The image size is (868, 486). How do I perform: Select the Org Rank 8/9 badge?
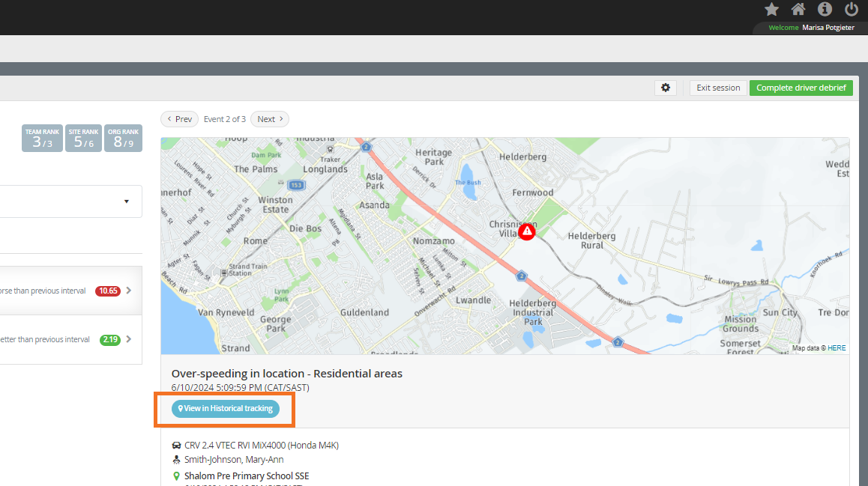pos(123,139)
